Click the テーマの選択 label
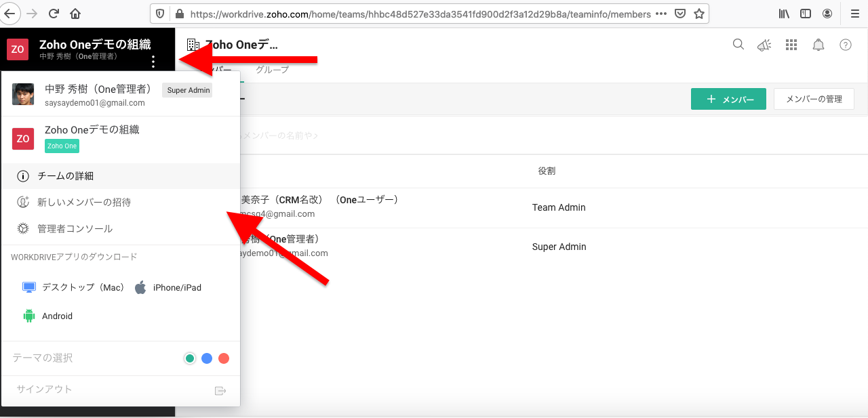This screenshot has height=418, width=868. (x=43, y=358)
